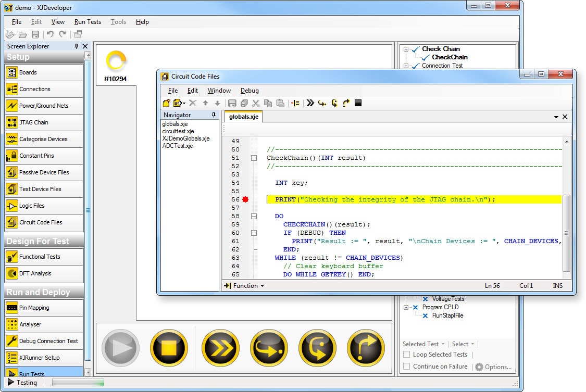Click the black stop debugging toolbar icon
The width and height of the screenshot is (586, 392).
pos(358,103)
